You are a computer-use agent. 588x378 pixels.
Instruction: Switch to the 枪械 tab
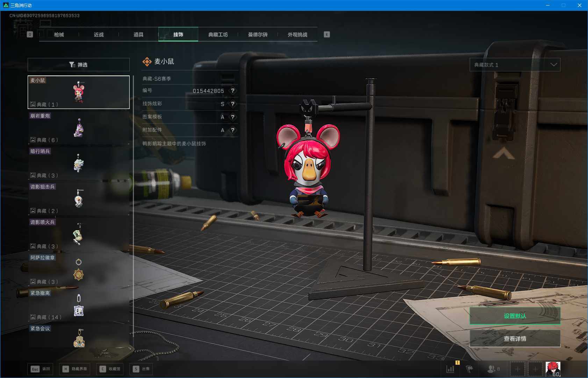(59, 35)
